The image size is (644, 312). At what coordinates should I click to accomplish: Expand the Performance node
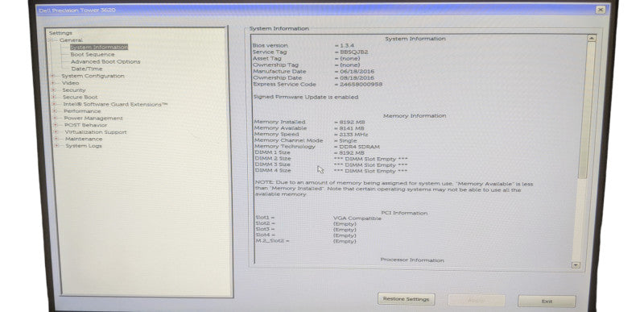tap(54, 111)
